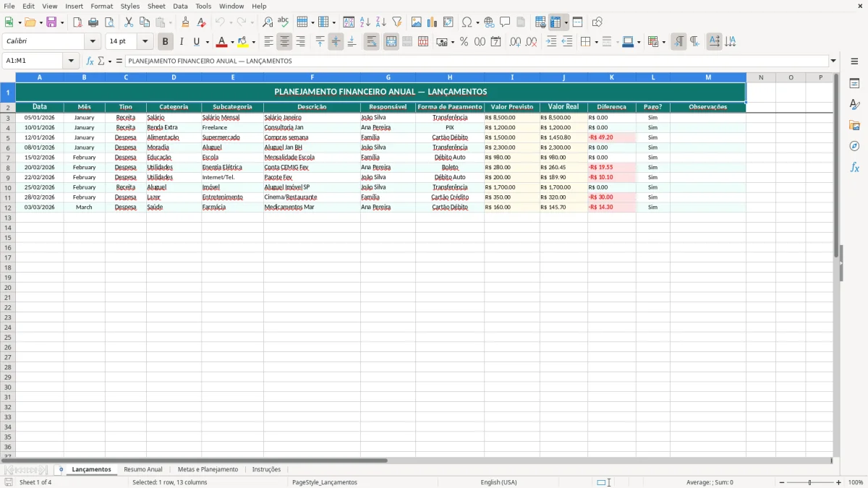Open the background color dropdown arrow

click(253, 42)
